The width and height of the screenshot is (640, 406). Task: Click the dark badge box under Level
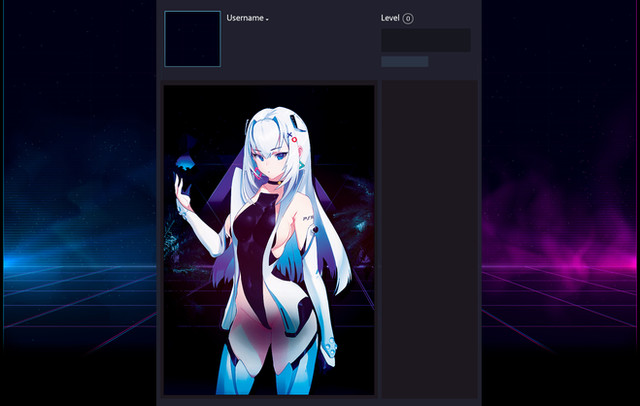pyautogui.click(x=426, y=40)
